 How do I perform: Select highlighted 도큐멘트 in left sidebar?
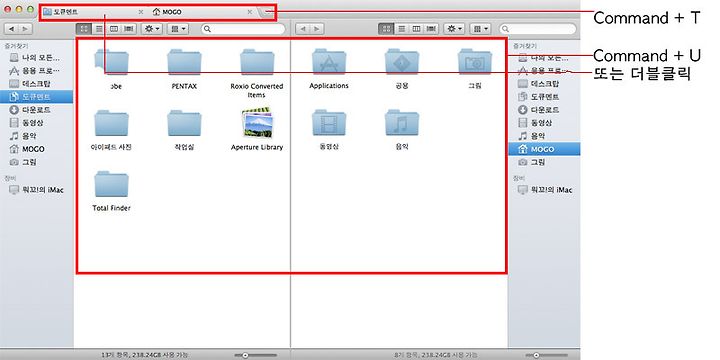point(36,97)
